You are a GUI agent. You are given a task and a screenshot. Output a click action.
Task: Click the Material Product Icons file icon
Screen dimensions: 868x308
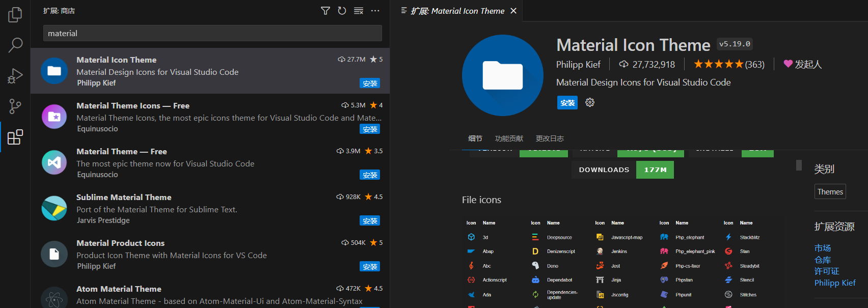[54, 254]
